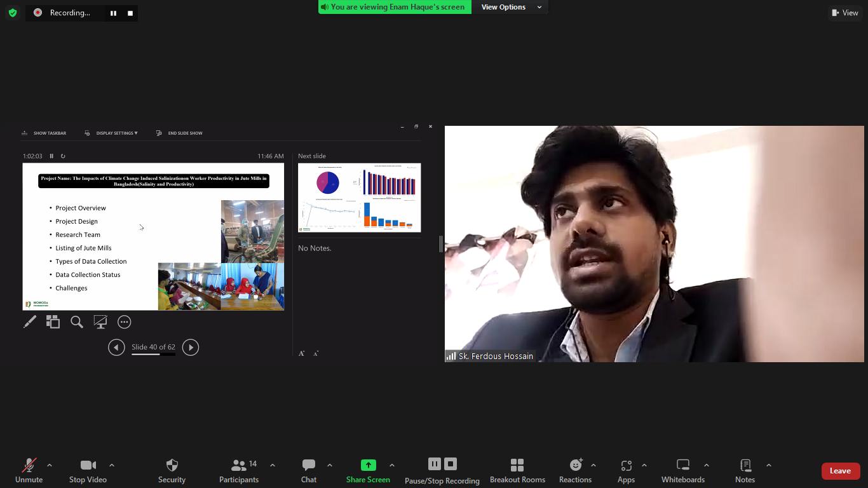The height and width of the screenshot is (488, 868).
Task: Open the Participants panel
Action: (239, 471)
